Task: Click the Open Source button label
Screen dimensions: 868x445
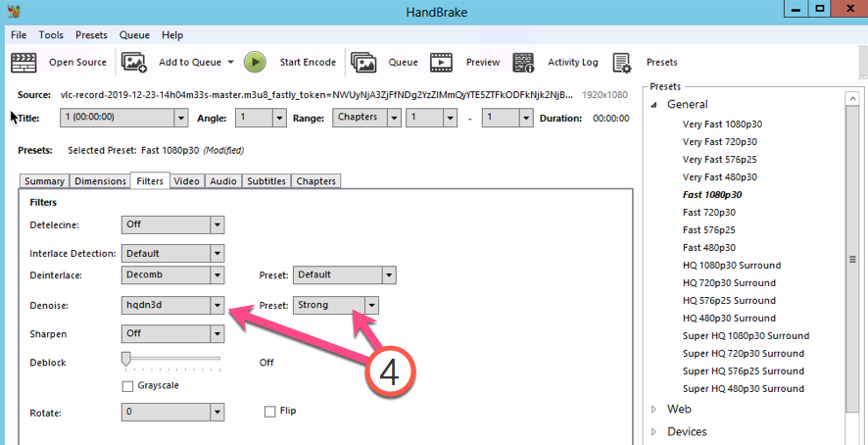Action: (x=77, y=63)
